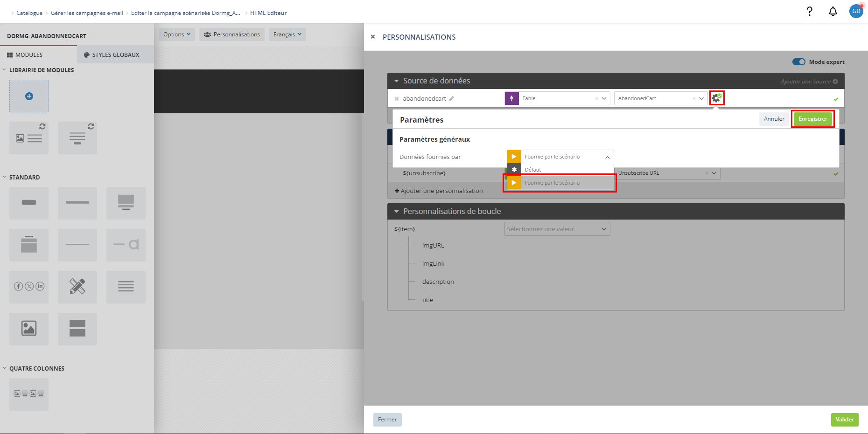This screenshot has width=868, height=434.
Task: Choose Fournie par le scénario option
Action: point(560,183)
